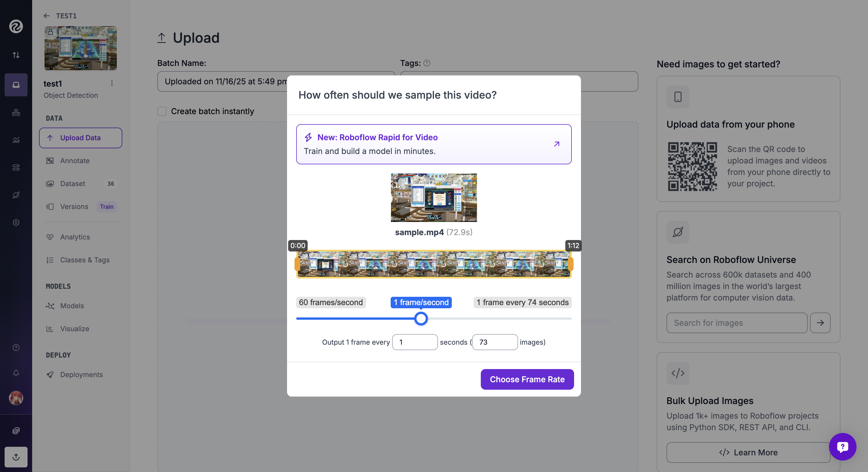
Task: Open the settings gear in left rail
Action: (16, 223)
